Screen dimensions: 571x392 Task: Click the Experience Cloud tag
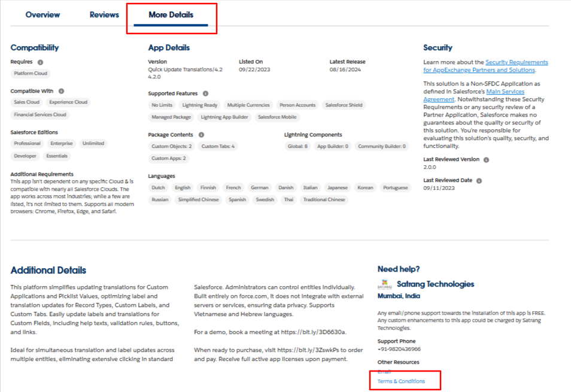click(68, 102)
